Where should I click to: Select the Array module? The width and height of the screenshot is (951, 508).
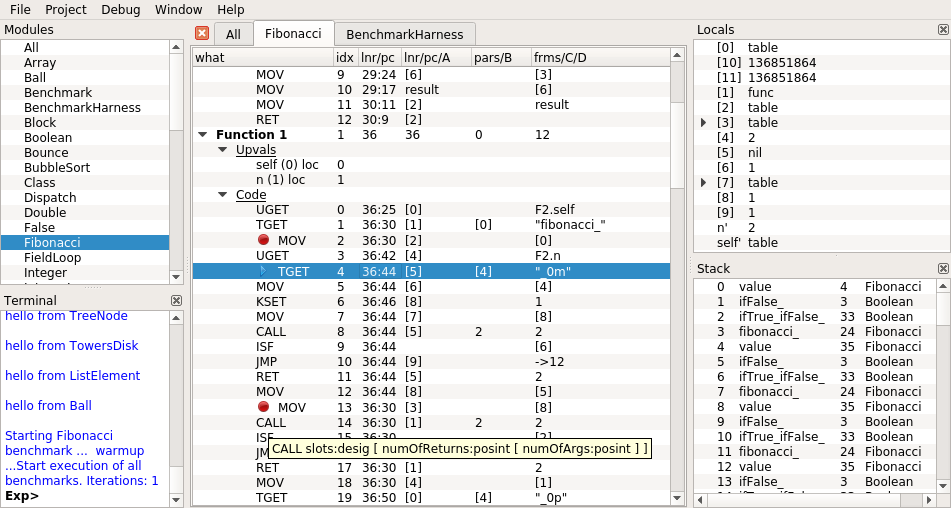[85, 62]
